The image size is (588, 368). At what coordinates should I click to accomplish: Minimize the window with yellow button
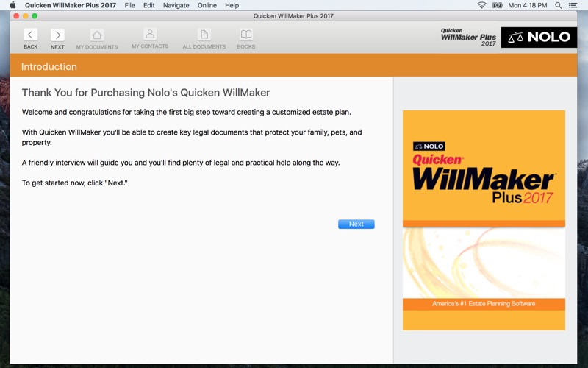pos(26,15)
